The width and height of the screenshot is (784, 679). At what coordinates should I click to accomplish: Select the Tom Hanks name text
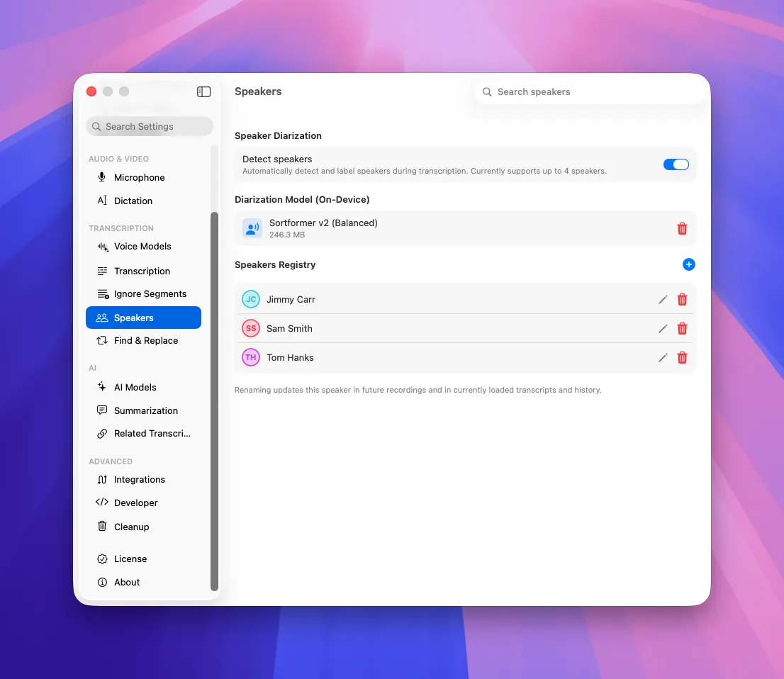click(290, 357)
